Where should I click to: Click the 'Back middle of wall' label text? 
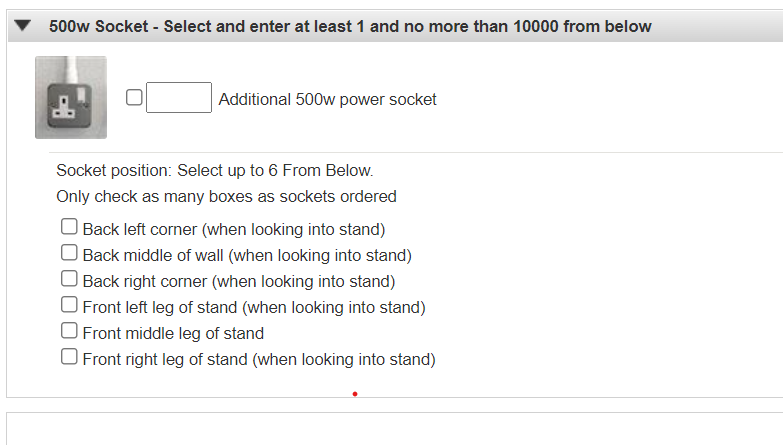pyautogui.click(x=247, y=255)
